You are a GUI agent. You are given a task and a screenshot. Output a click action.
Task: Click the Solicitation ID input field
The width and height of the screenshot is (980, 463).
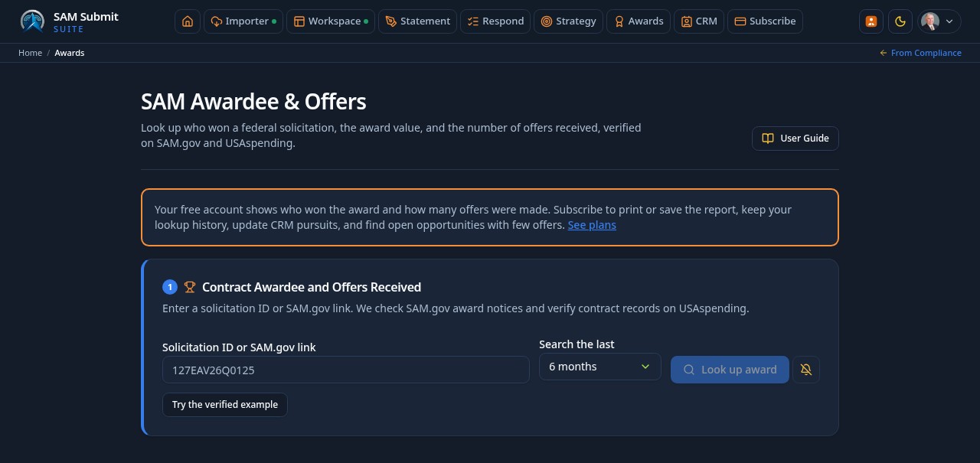[x=346, y=370]
